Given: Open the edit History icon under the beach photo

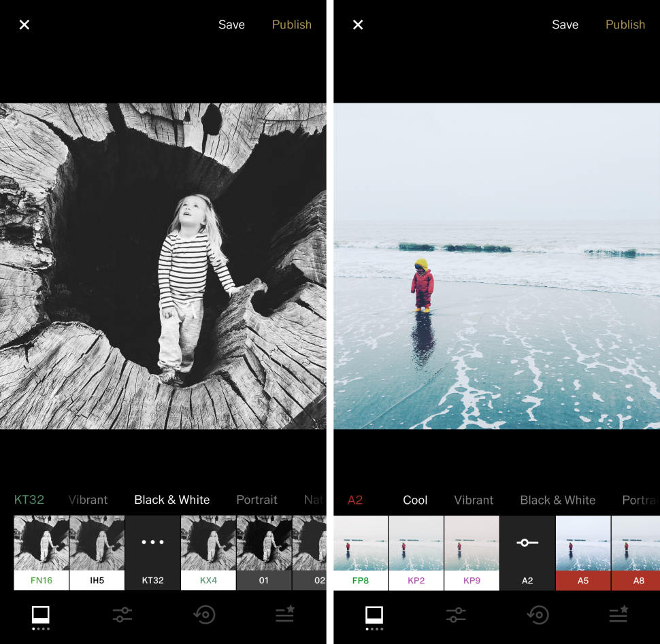Looking at the screenshot, I should 537,615.
